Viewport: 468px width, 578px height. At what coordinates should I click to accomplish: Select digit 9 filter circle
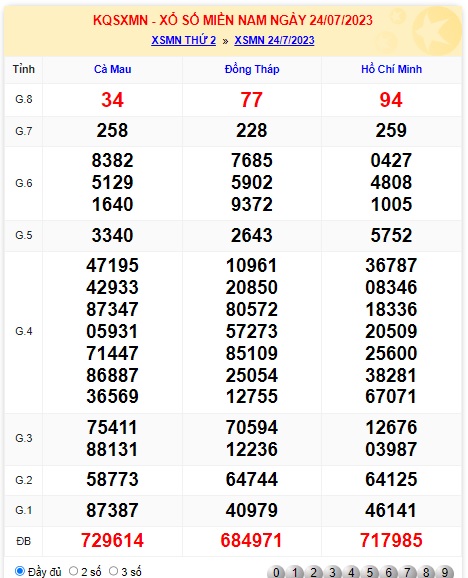pos(445,572)
